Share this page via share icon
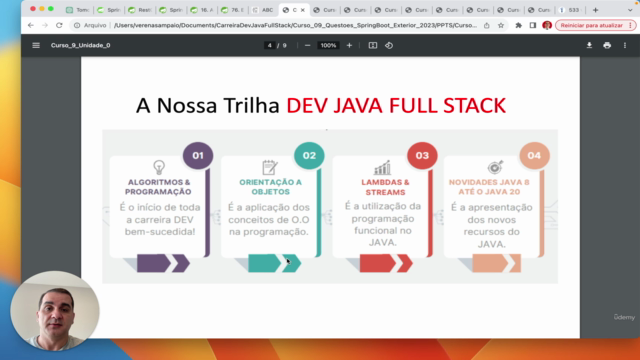This screenshot has width=640, height=360. click(487, 25)
